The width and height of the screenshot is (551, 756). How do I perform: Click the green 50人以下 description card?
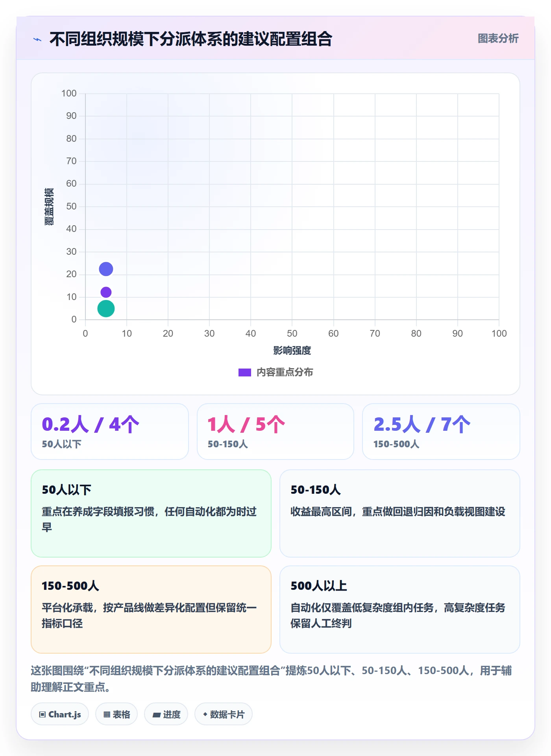click(x=151, y=513)
